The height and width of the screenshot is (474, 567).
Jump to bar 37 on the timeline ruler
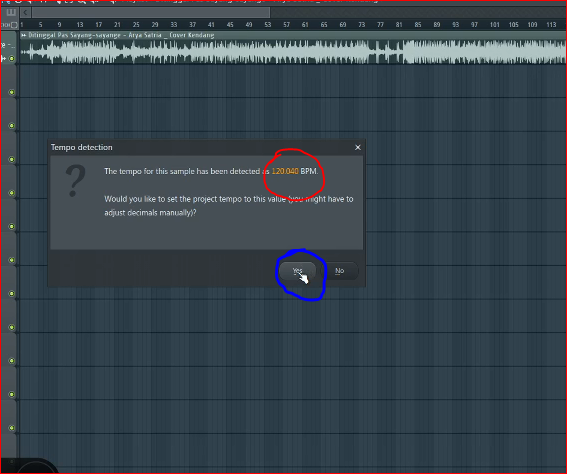click(x=193, y=25)
